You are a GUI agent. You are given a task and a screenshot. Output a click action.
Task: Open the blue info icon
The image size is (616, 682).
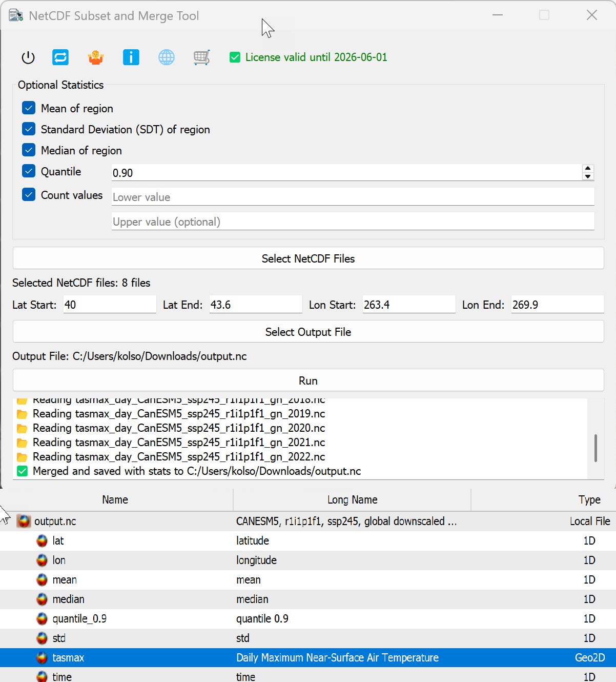(x=131, y=57)
